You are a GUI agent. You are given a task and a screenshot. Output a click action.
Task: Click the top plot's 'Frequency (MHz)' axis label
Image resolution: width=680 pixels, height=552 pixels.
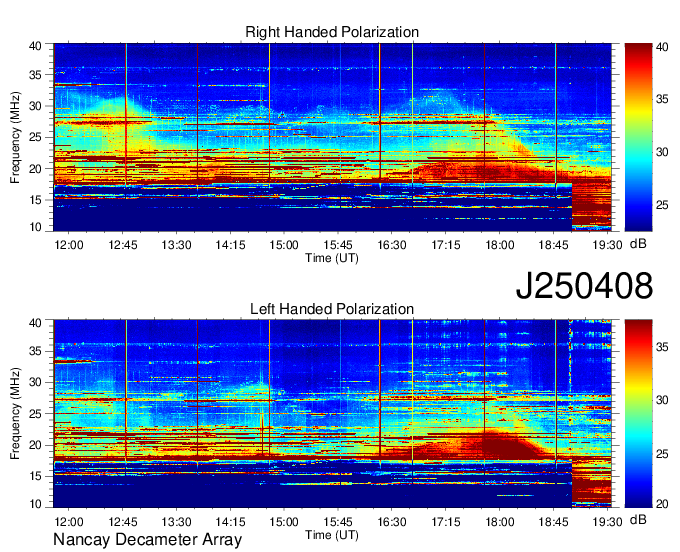(15, 137)
